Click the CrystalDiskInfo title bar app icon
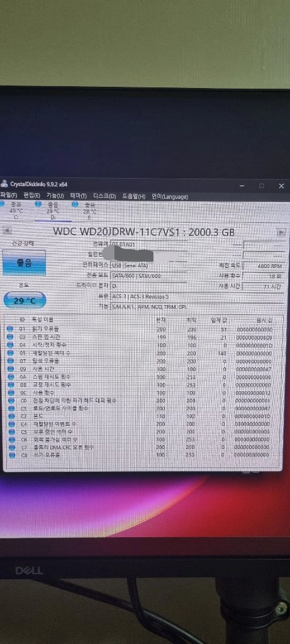The width and height of the screenshot is (290, 644). tap(4, 184)
